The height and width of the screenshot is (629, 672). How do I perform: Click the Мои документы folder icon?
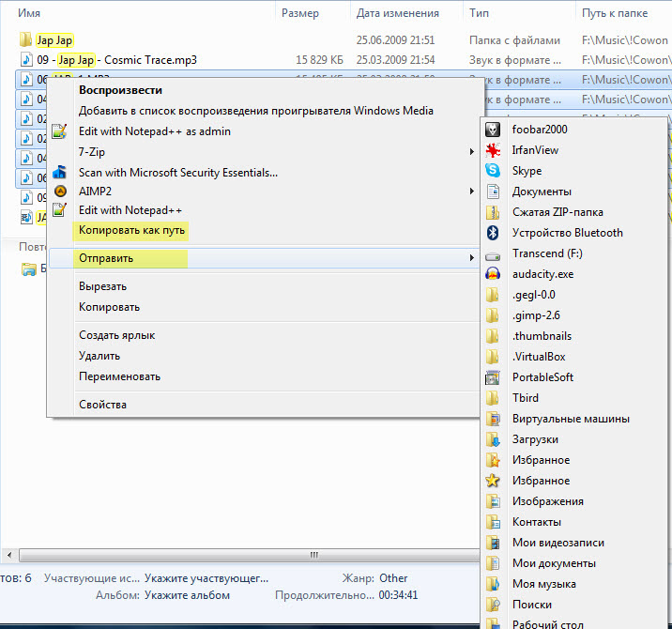493,563
